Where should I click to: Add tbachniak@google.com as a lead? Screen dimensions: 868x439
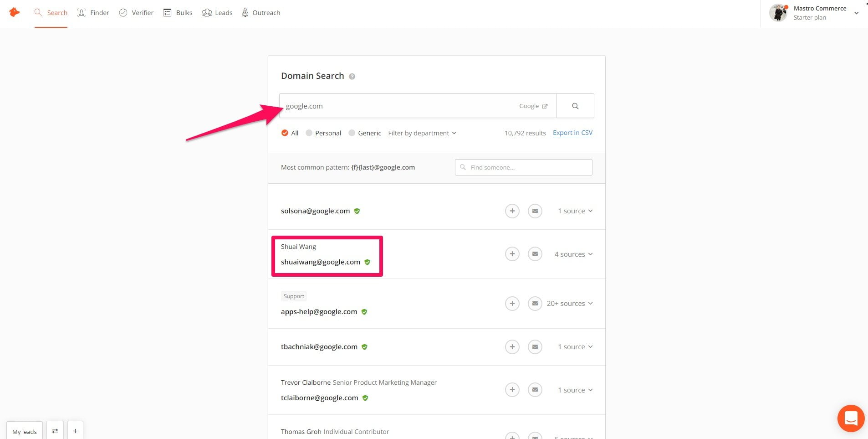(512, 347)
